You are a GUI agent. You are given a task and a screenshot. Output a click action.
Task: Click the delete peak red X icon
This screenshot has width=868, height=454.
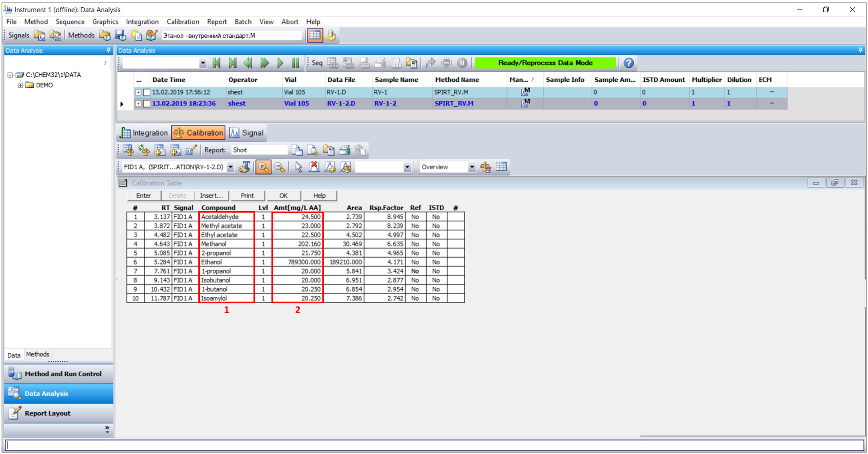coord(314,167)
